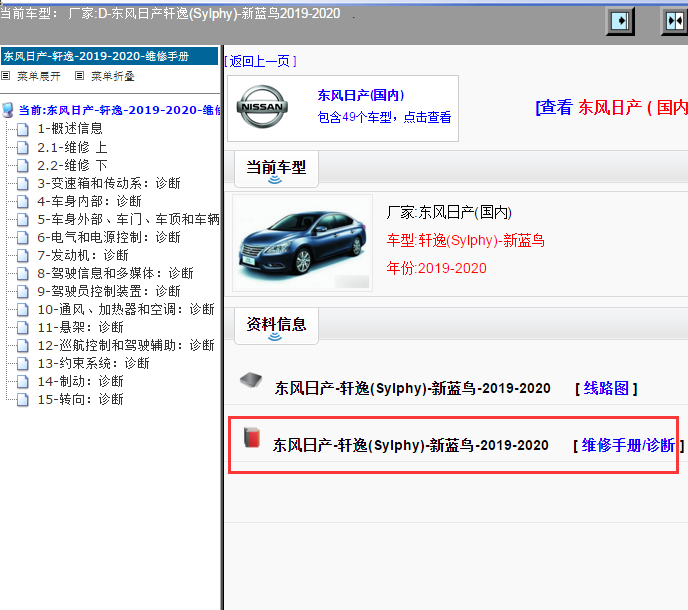Select 14-制动：诊断

(x=80, y=381)
